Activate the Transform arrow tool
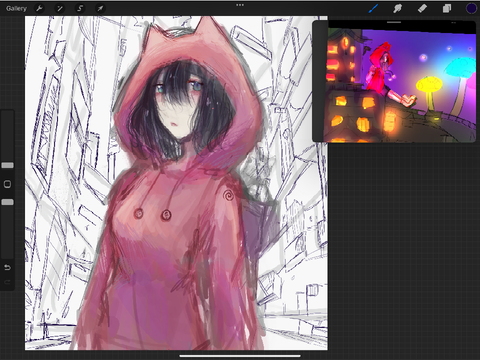480x360 pixels. tap(100, 8)
